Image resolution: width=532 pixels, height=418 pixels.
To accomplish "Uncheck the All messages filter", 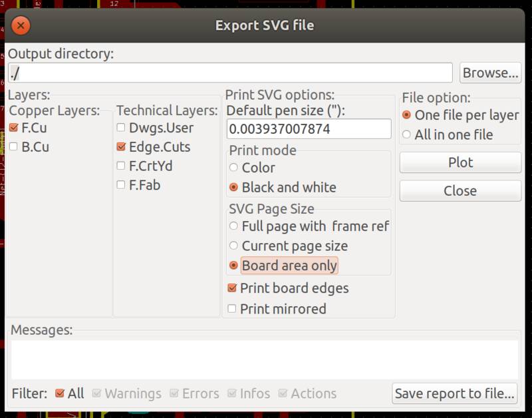I will [59, 393].
